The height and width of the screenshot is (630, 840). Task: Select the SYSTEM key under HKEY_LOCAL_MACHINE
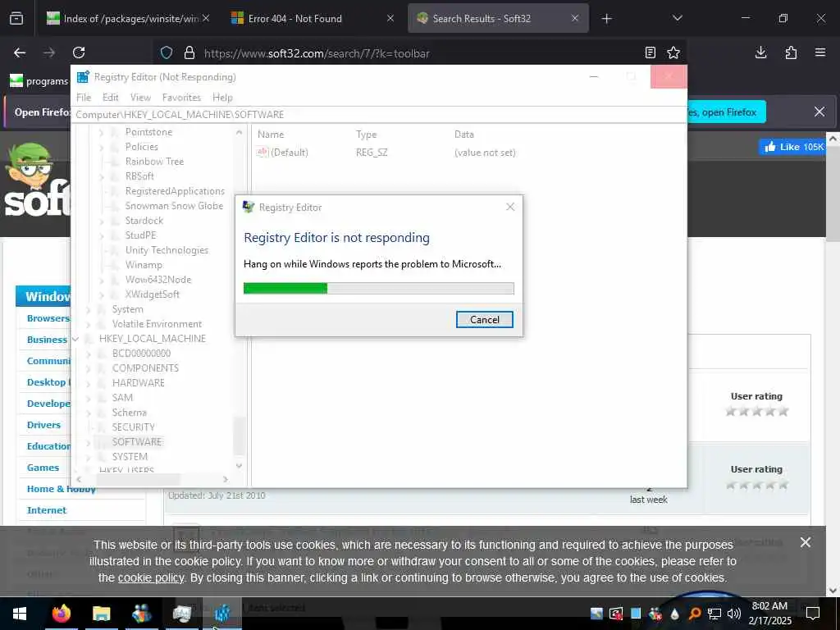coord(130,456)
